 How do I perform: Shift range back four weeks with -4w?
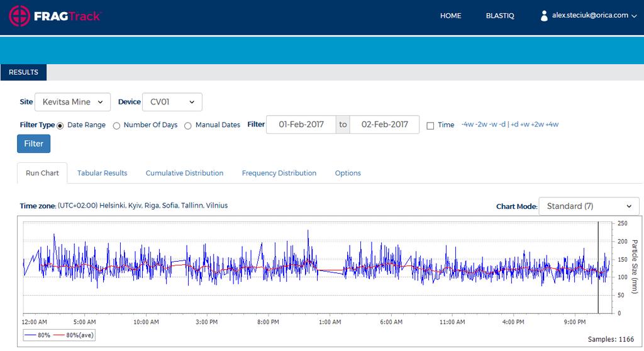467,125
